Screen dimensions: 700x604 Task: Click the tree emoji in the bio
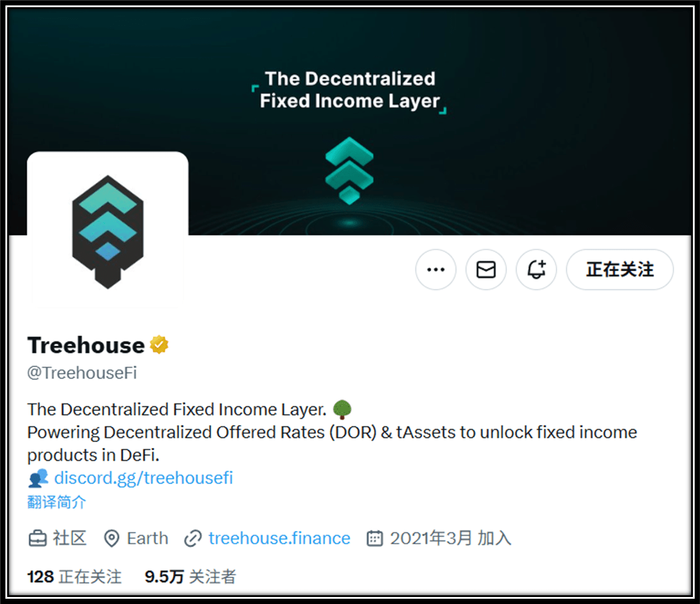[342, 409]
